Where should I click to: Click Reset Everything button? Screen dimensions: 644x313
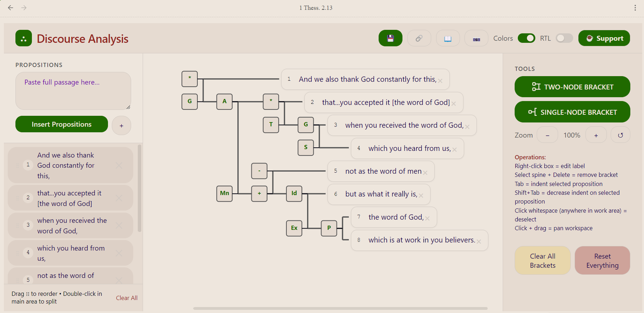click(602, 260)
